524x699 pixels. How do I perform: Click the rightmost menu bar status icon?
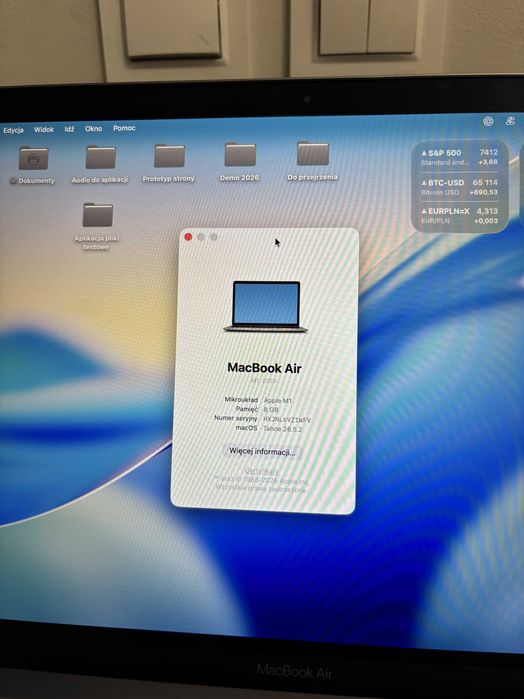click(x=510, y=121)
